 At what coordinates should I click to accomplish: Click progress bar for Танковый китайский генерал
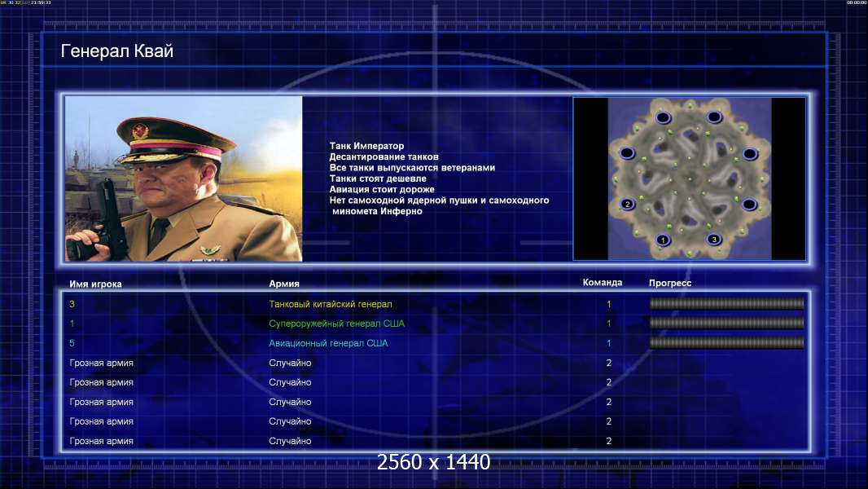point(726,303)
